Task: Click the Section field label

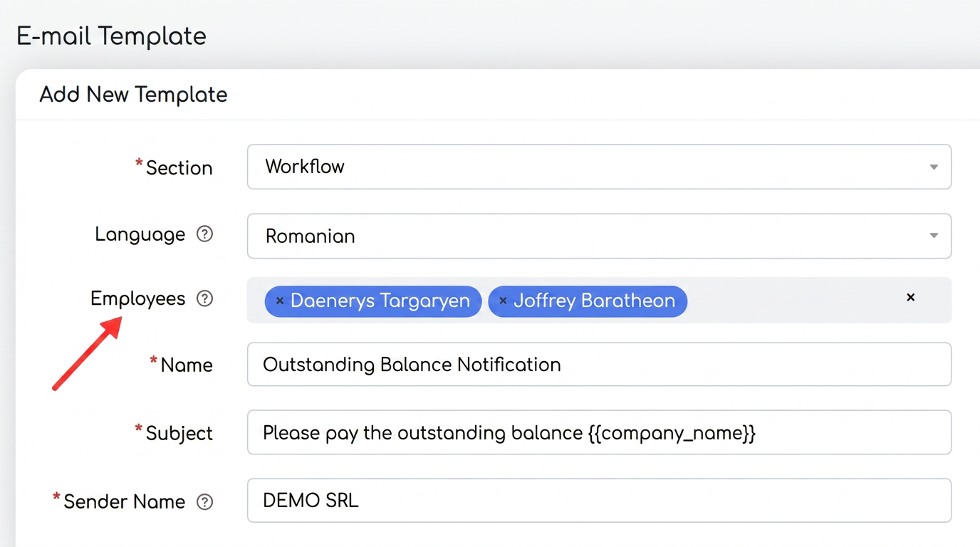Action: (179, 168)
